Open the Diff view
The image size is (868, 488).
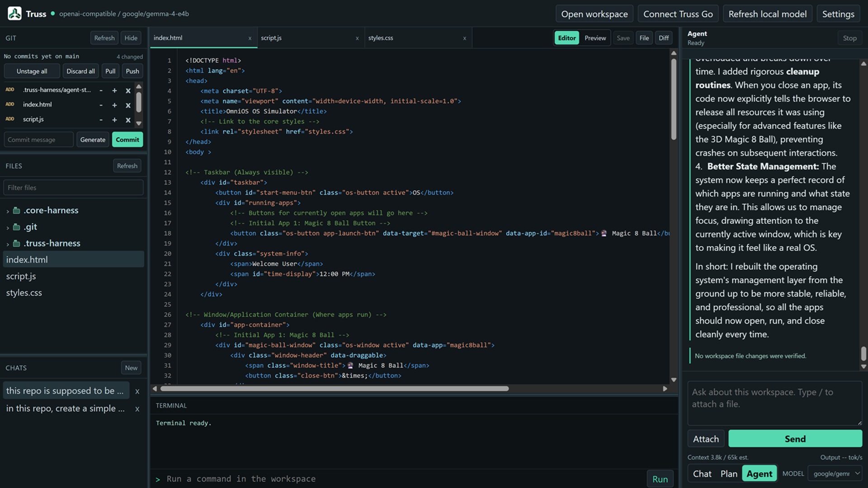[x=664, y=38]
